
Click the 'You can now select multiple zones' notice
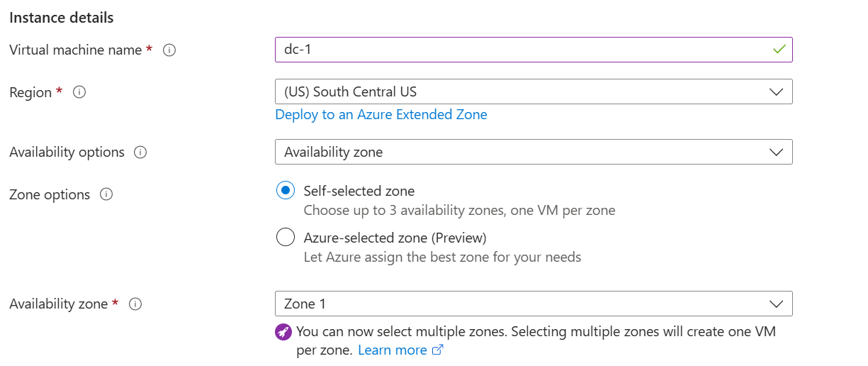pos(535,331)
